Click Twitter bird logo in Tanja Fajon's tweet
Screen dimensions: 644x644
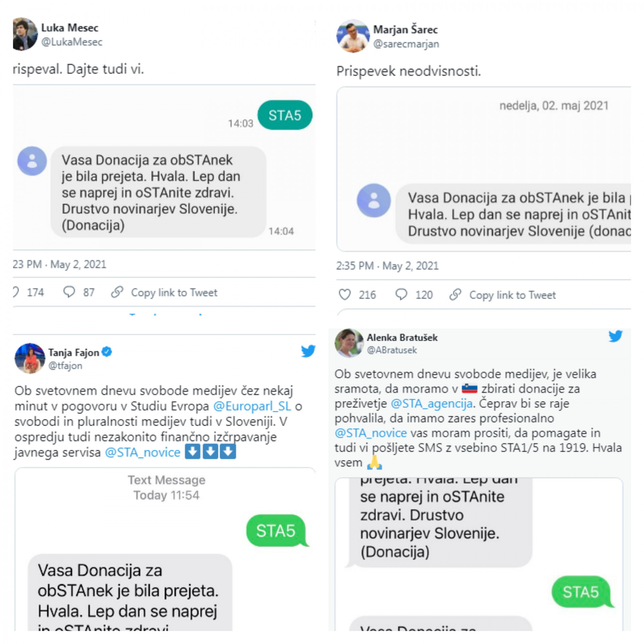pos(308,351)
